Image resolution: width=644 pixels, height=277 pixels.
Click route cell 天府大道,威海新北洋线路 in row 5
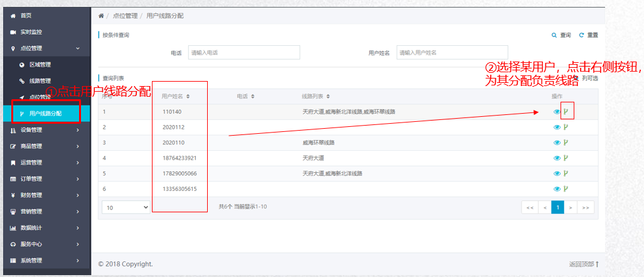(332, 173)
